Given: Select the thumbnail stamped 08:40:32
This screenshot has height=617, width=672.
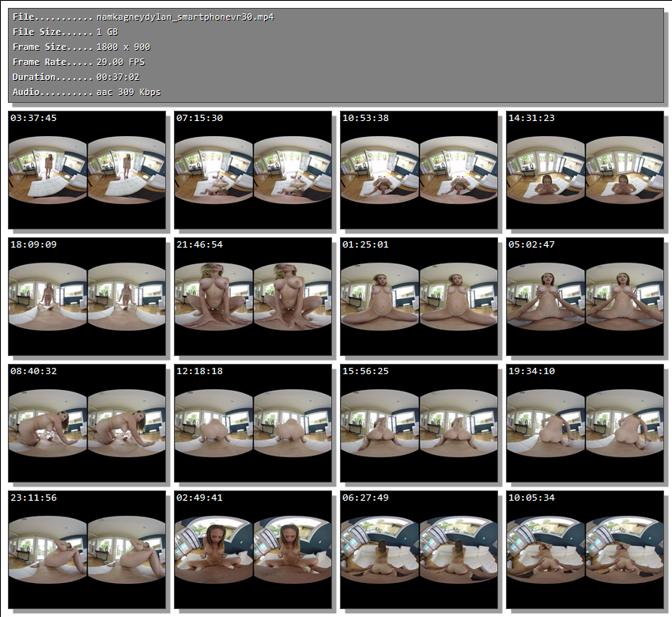Looking at the screenshot, I should tap(87, 423).
